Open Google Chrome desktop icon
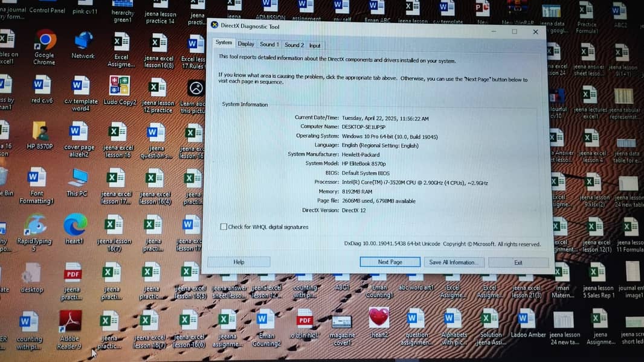The width and height of the screenshot is (644, 362). pyautogui.click(x=44, y=47)
